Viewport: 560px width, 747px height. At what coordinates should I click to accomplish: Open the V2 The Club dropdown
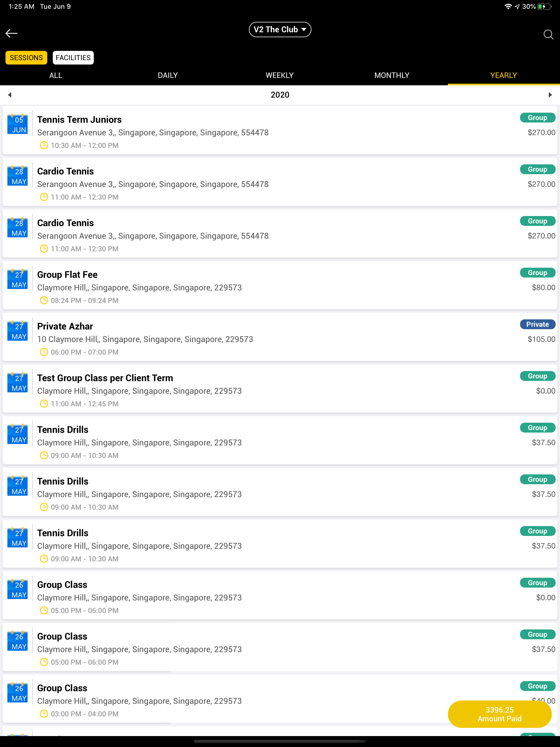click(280, 29)
